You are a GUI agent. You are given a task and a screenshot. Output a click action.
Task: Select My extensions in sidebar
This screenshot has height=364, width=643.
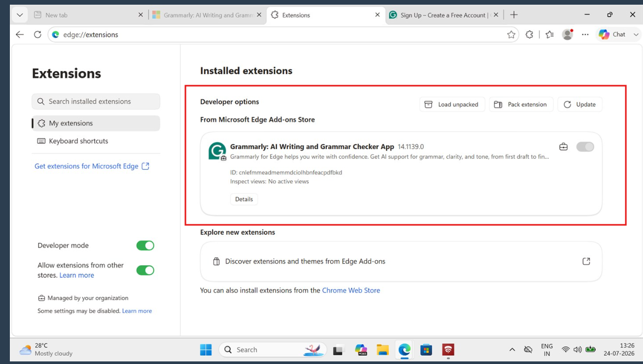point(96,123)
